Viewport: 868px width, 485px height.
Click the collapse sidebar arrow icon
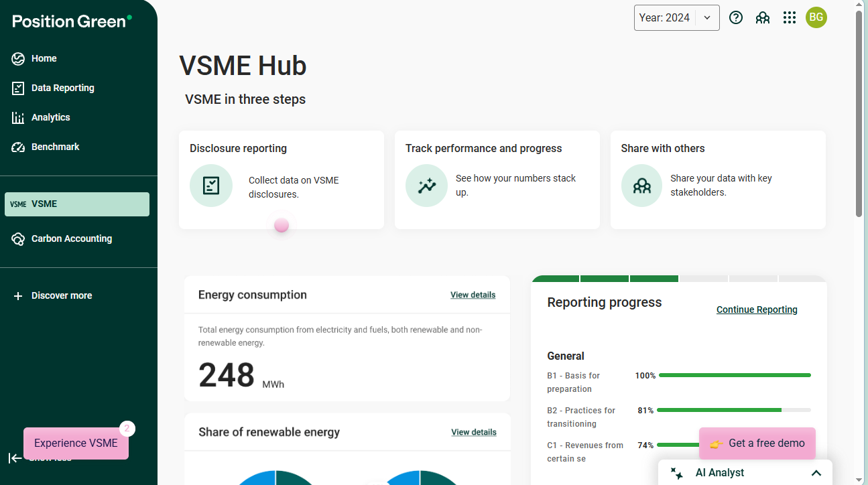(15, 458)
